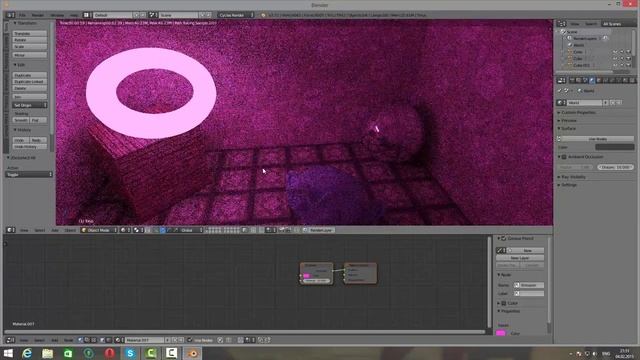This screenshot has width=640, height=360.
Task: Open Skype from the Windows taskbar
Action: point(130,353)
